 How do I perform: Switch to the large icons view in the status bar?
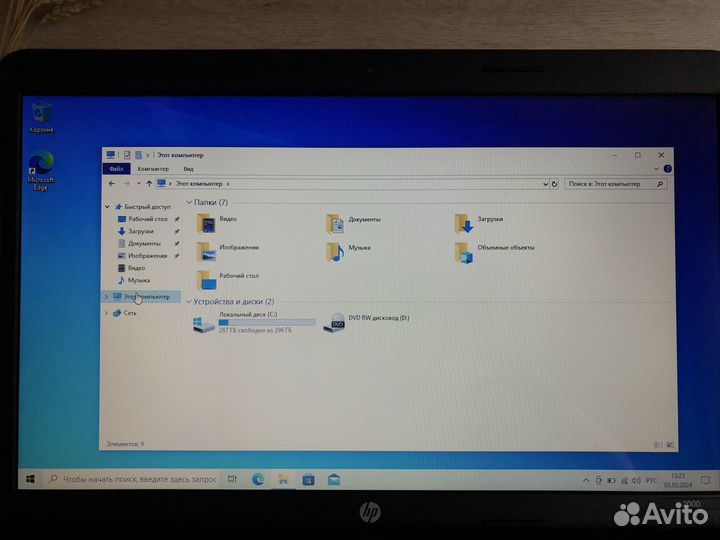coord(669,444)
